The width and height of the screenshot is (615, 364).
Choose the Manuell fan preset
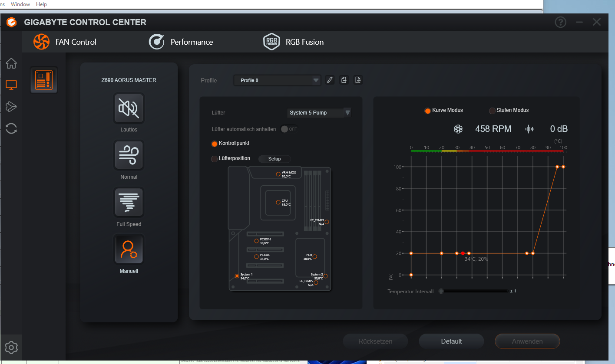tap(129, 249)
